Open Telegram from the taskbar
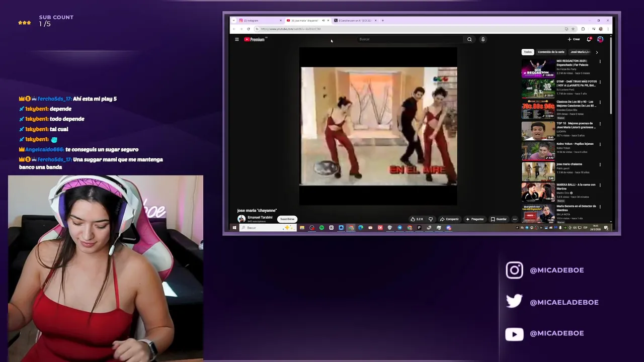Image resolution: width=644 pixels, height=362 pixels. coord(399,228)
